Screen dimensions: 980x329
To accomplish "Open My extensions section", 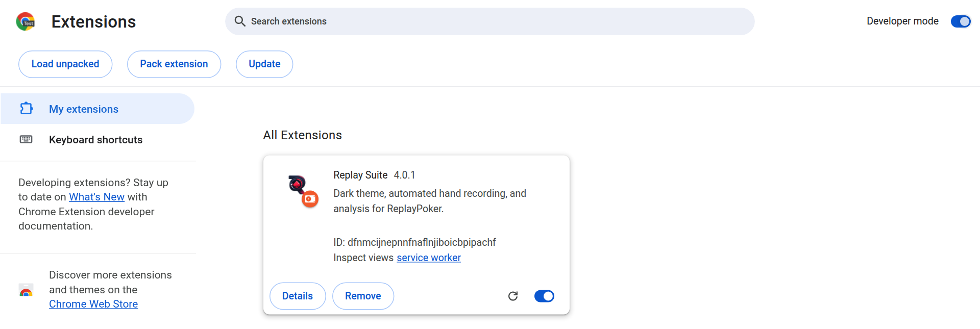I will tap(97, 109).
